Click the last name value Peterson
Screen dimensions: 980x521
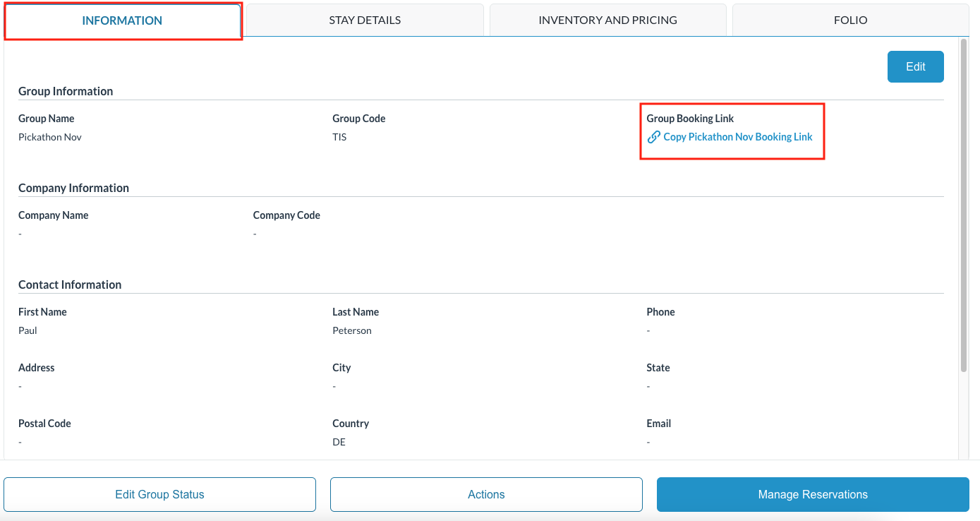coord(352,330)
